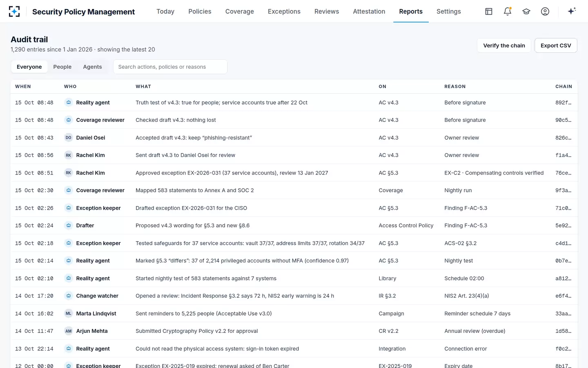Go to the Today tab
The image size is (588, 368).
coord(165,11)
